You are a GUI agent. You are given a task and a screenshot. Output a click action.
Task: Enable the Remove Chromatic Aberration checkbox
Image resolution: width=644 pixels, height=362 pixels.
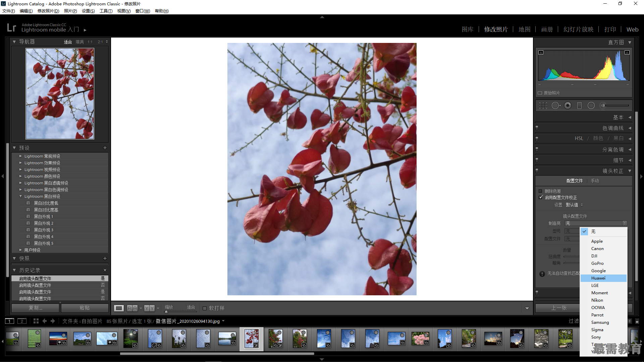(540, 191)
